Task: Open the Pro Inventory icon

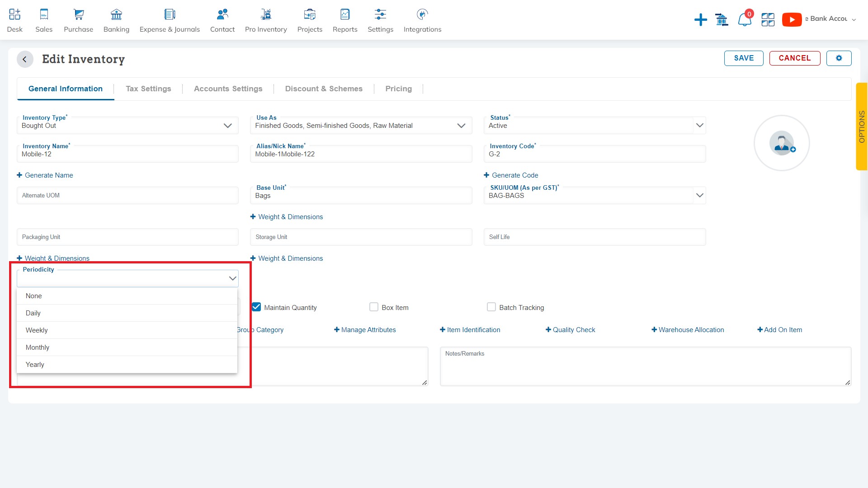Action: coord(266,14)
